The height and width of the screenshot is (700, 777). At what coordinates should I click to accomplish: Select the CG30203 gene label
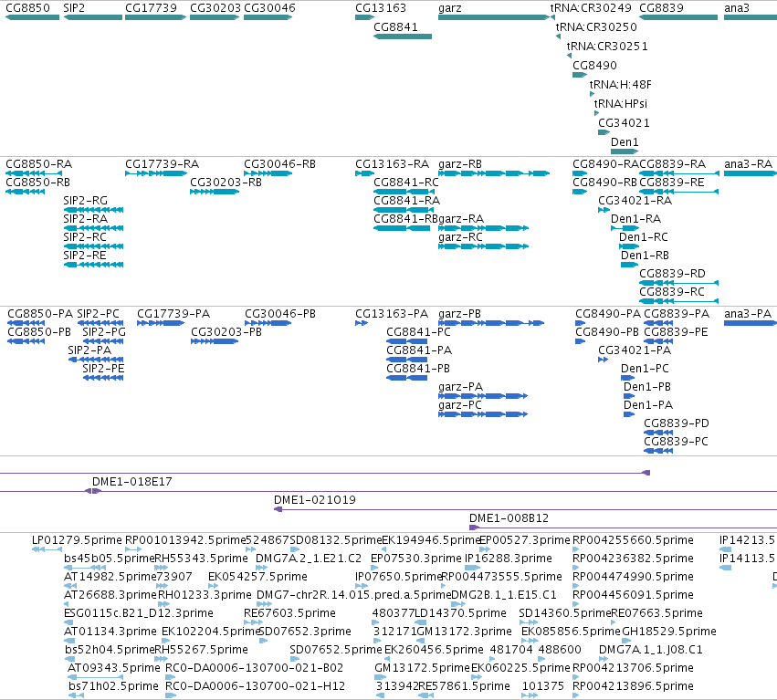(x=215, y=8)
